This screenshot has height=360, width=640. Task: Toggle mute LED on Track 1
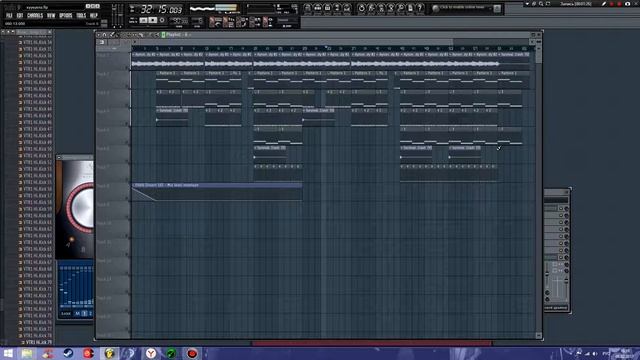click(x=127, y=67)
